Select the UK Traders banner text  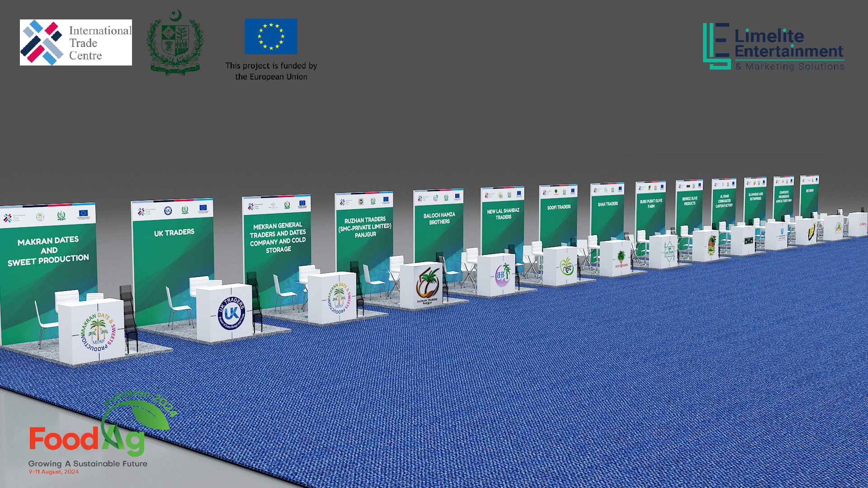click(174, 233)
